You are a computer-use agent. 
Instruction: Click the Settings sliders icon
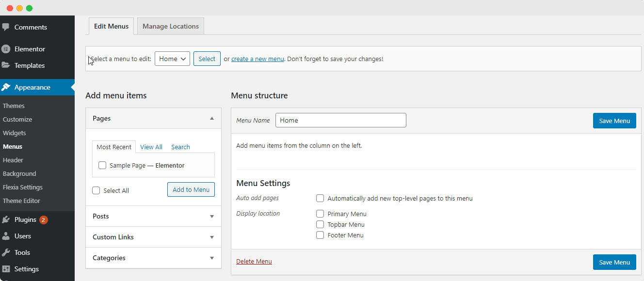(x=6, y=269)
